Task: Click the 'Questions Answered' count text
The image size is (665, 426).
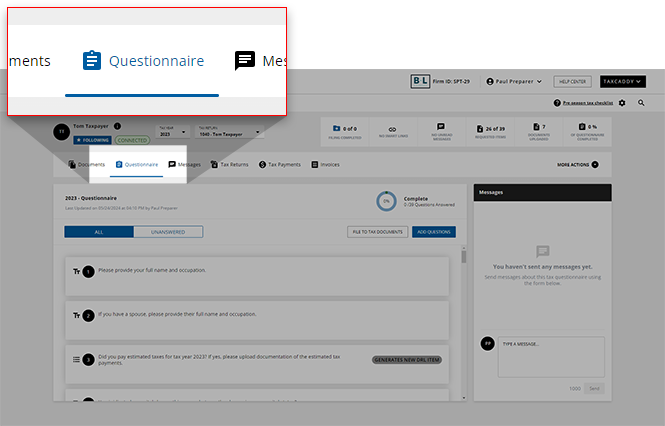Action: pos(429,205)
